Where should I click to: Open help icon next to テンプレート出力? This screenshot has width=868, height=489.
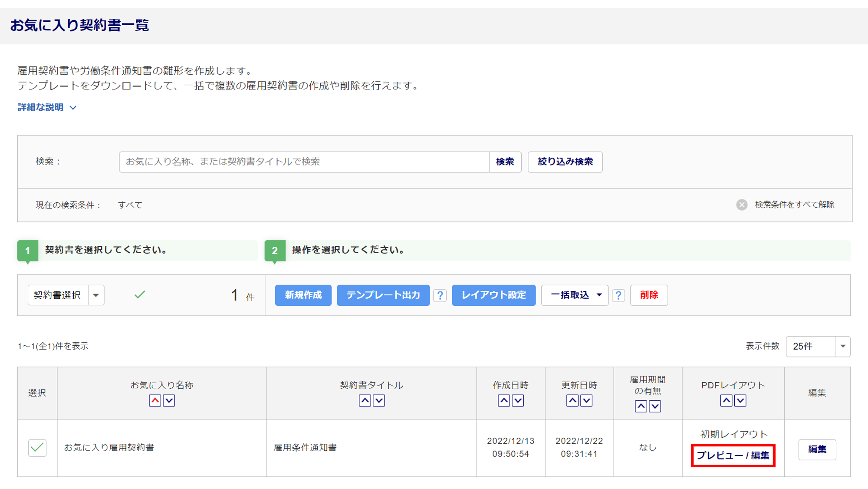tap(440, 296)
